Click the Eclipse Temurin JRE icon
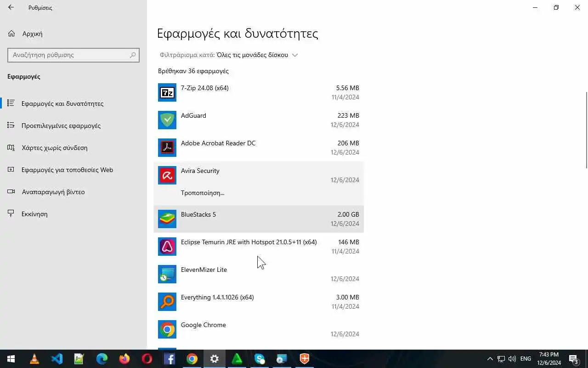588x368 pixels. tap(167, 247)
